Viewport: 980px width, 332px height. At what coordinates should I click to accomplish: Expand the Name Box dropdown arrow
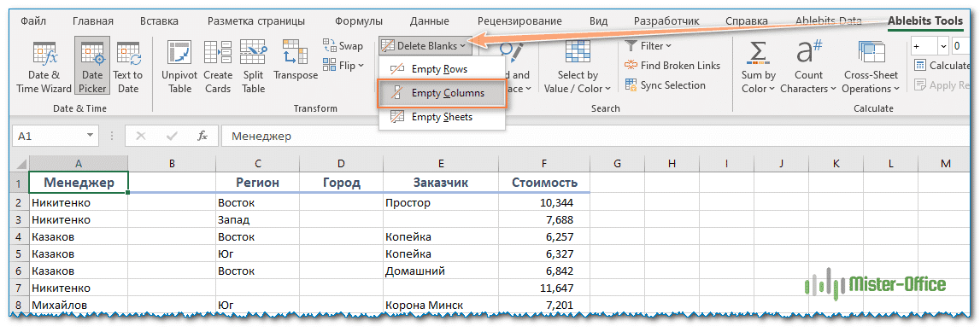coord(91,136)
